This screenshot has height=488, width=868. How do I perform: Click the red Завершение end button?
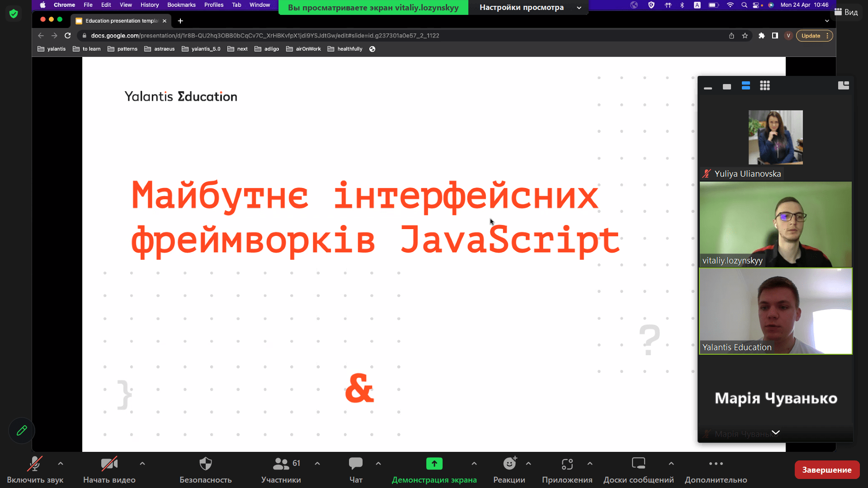(x=827, y=470)
